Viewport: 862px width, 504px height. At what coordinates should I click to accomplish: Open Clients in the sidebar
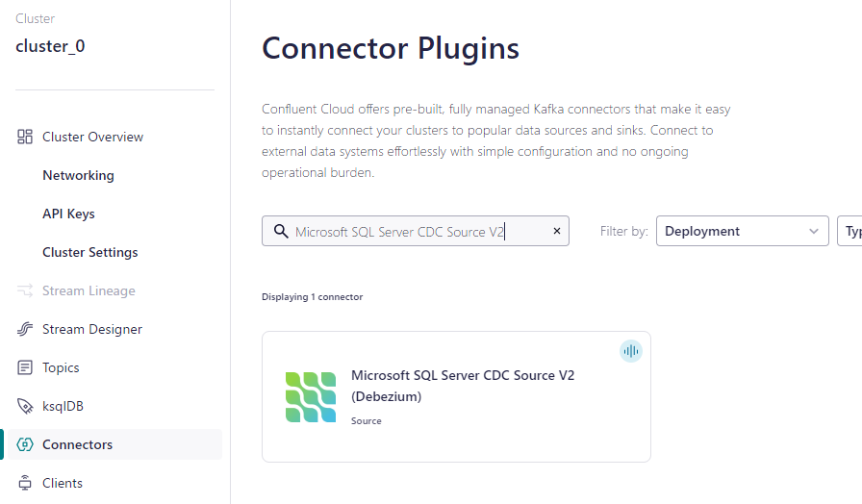[x=63, y=483]
